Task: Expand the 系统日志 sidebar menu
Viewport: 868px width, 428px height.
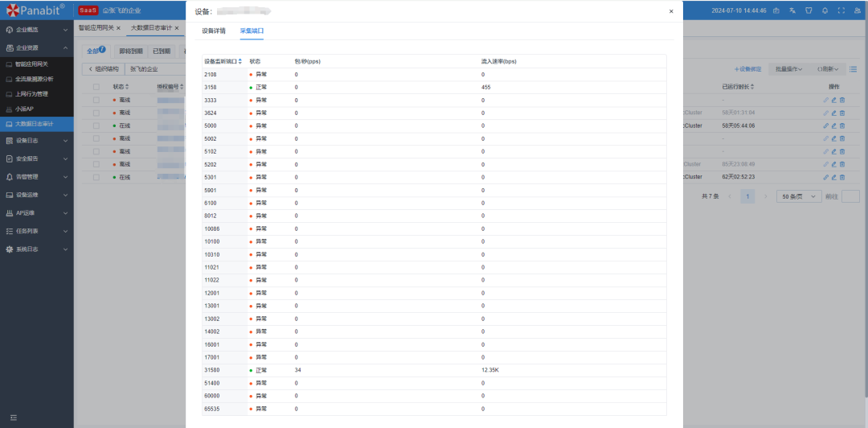Action: click(36, 249)
